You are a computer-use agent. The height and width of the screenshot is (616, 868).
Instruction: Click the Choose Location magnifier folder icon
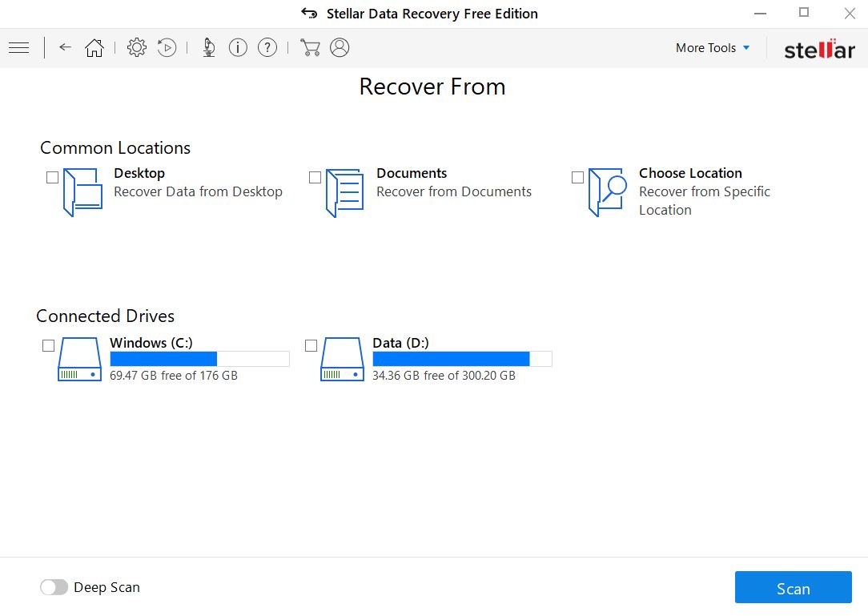[607, 192]
